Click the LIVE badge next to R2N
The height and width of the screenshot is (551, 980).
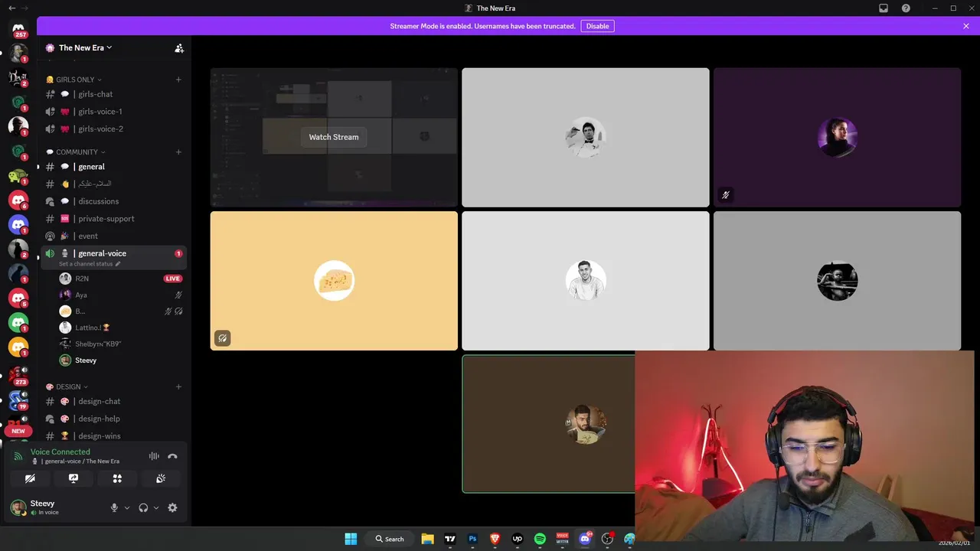pos(173,279)
